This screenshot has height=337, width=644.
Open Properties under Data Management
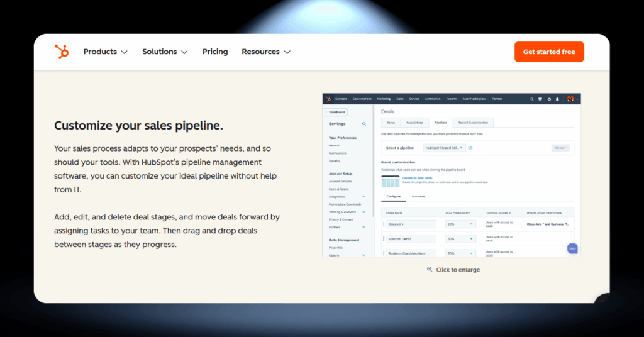tap(336, 248)
